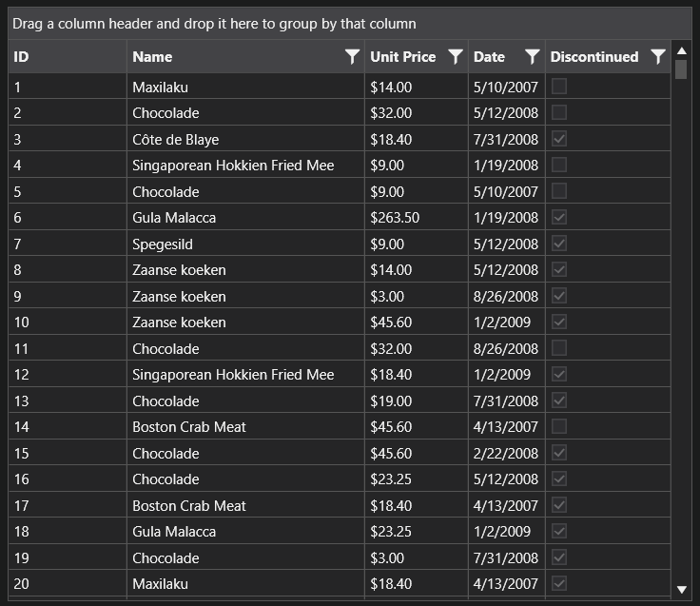Sort by the Discontinued column header
The width and height of the screenshot is (700, 606).
coord(608,57)
